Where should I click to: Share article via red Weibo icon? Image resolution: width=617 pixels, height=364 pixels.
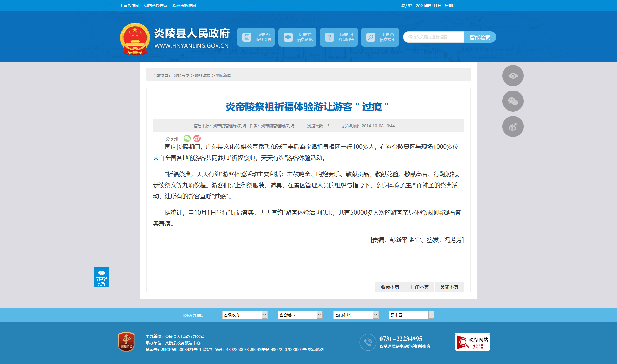tap(197, 138)
